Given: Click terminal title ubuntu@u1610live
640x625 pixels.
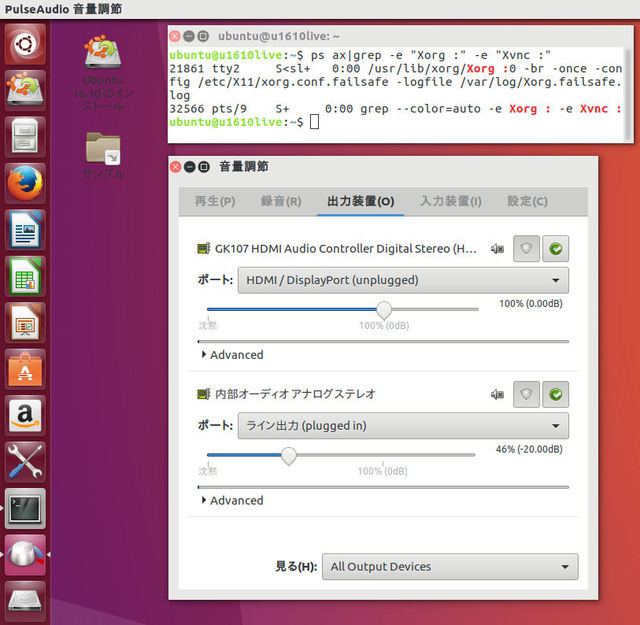Looking at the screenshot, I should tap(279, 36).
